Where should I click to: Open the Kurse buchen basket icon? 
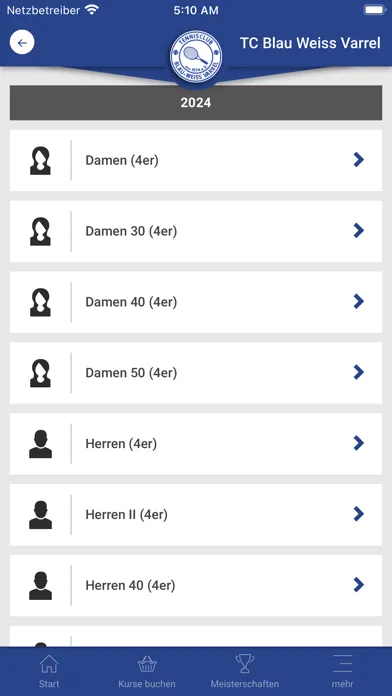pyautogui.click(x=147, y=664)
